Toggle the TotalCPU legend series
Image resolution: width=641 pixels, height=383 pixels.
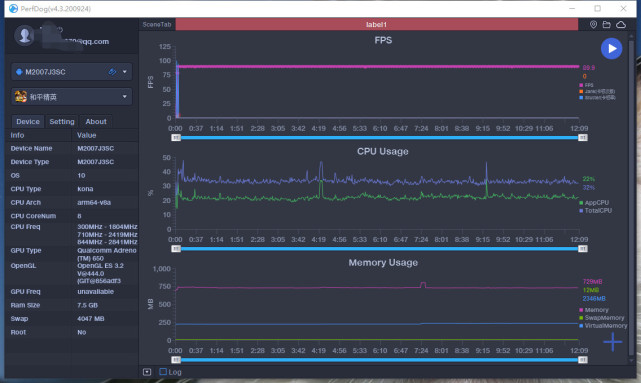(x=595, y=211)
